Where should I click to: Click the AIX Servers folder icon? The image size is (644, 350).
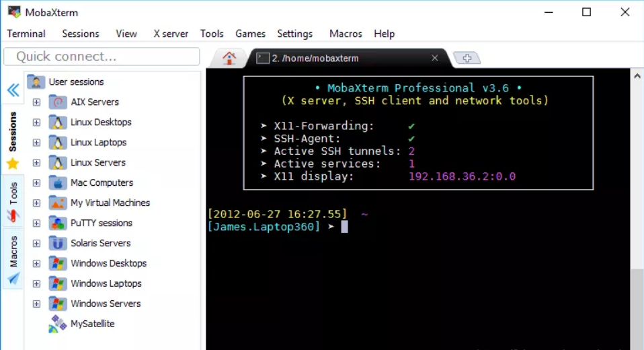(x=58, y=102)
